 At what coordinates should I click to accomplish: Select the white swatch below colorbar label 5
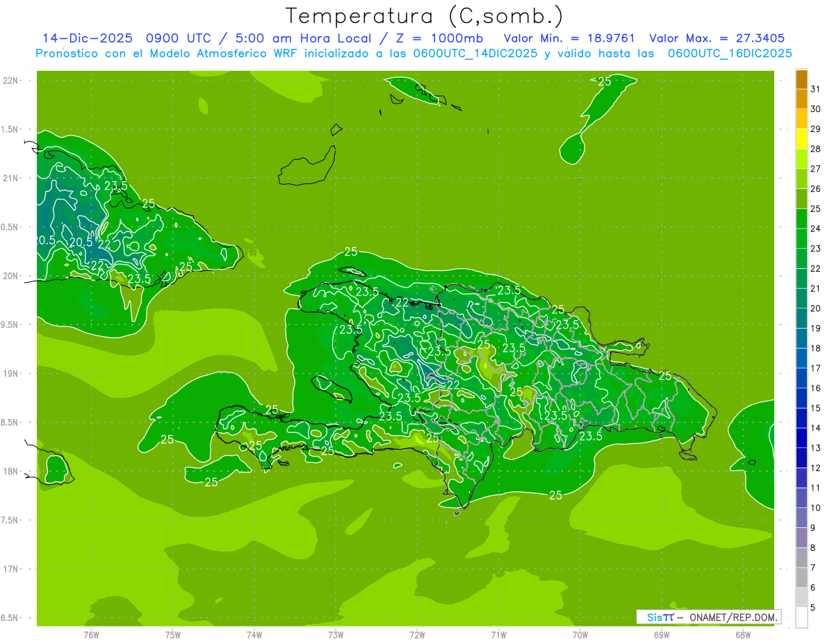(801, 617)
